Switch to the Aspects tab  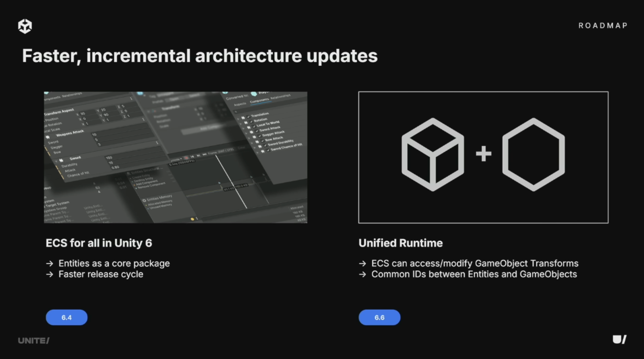[240, 104]
